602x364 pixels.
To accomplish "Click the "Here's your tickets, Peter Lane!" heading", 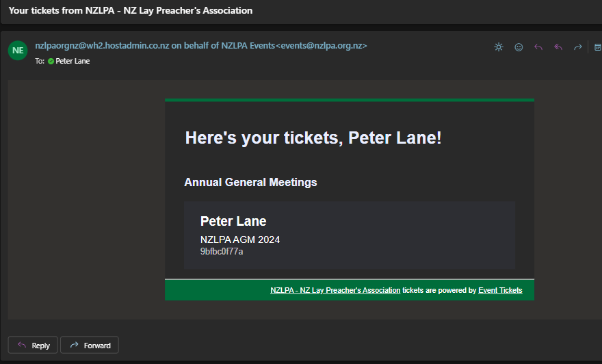I will click(x=313, y=138).
